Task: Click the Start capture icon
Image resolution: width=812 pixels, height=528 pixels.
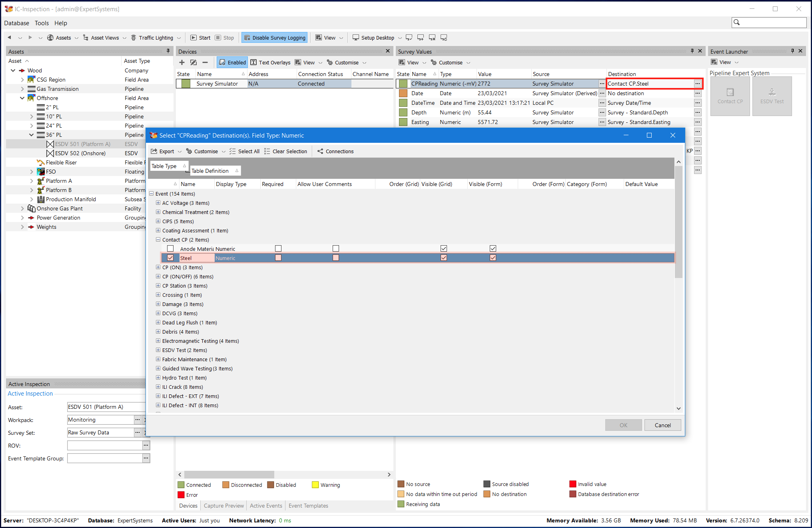Action: [x=194, y=38]
